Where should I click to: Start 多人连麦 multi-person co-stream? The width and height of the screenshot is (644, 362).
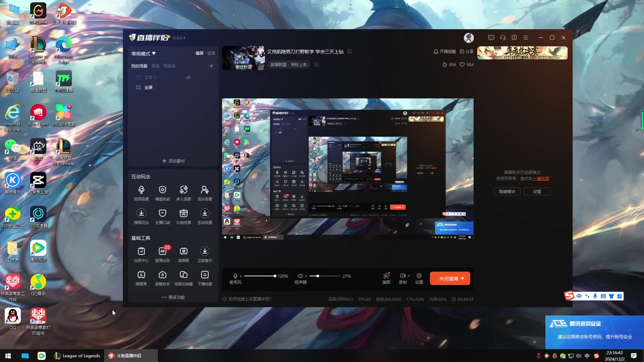click(183, 193)
